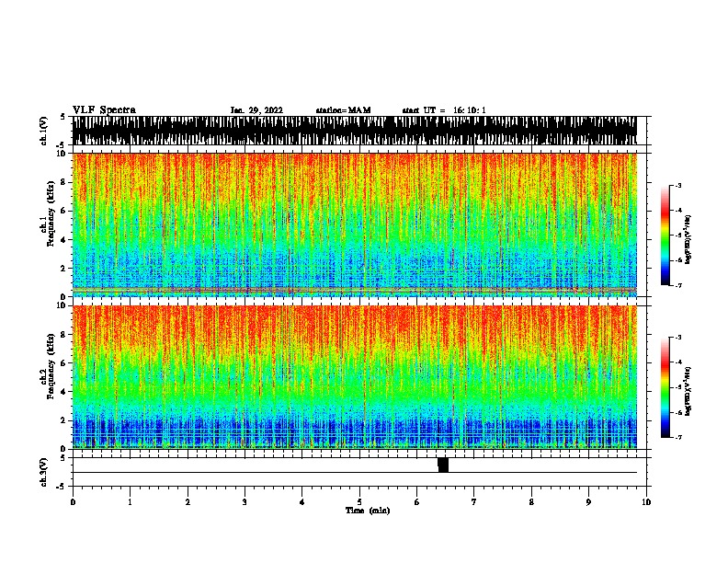Click the "9" tick on the time axis
This screenshot has height=563, width=728.
tap(588, 502)
